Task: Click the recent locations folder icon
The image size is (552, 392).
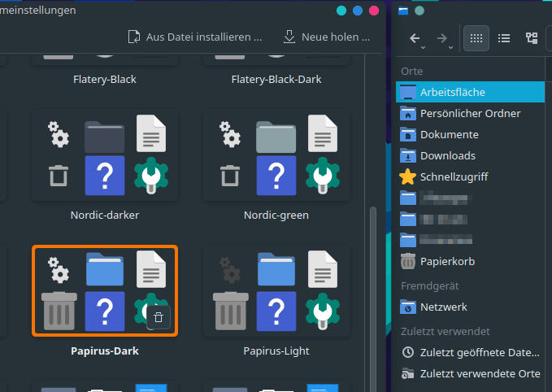Action: tap(408, 373)
